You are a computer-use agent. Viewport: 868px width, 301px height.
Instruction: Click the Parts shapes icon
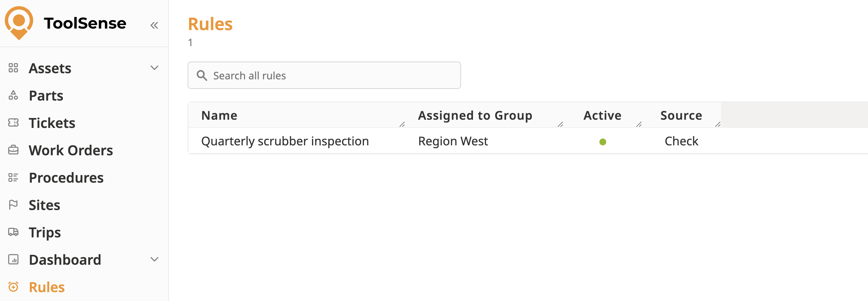[13, 95]
